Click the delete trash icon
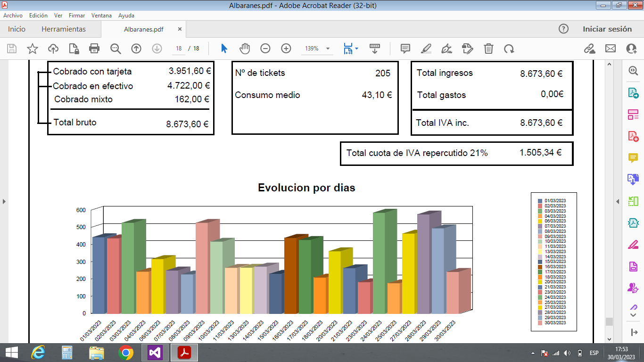 tap(489, 49)
